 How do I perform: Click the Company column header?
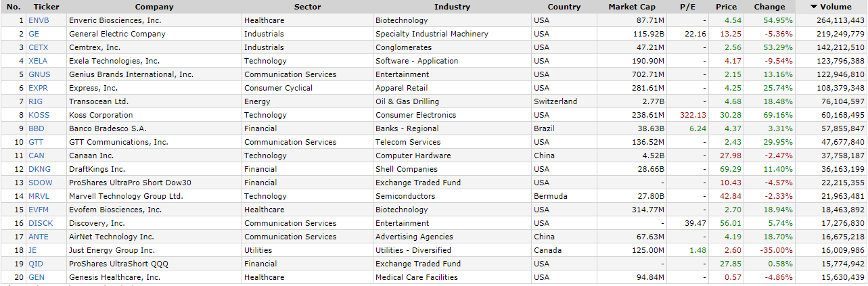click(154, 7)
